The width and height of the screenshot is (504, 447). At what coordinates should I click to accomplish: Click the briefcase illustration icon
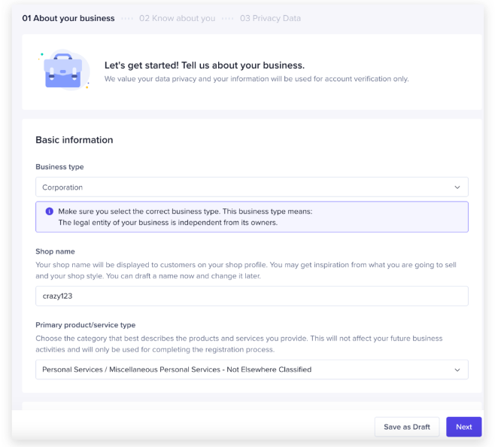click(x=63, y=71)
